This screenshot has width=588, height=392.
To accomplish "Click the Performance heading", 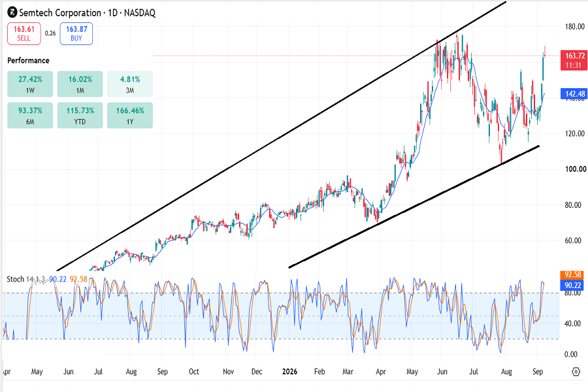I will [x=28, y=60].
